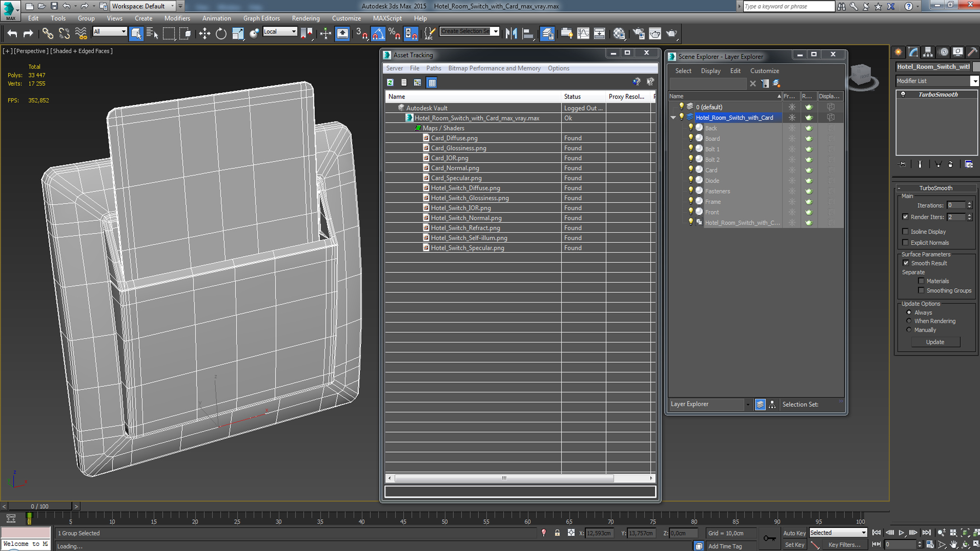Click the Key Filters button
The width and height of the screenshot is (980, 551).
pos(844,545)
